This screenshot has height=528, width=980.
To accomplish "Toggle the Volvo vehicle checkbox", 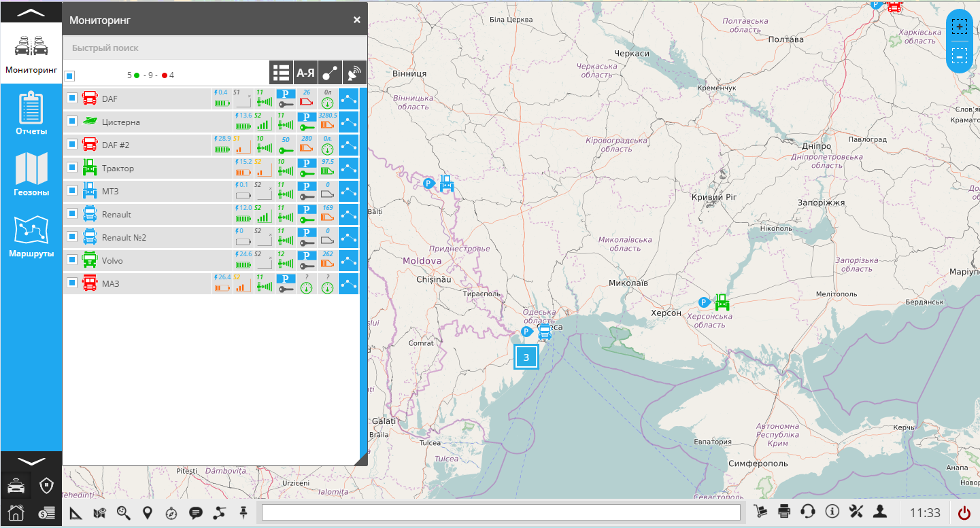I will [72, 260].
